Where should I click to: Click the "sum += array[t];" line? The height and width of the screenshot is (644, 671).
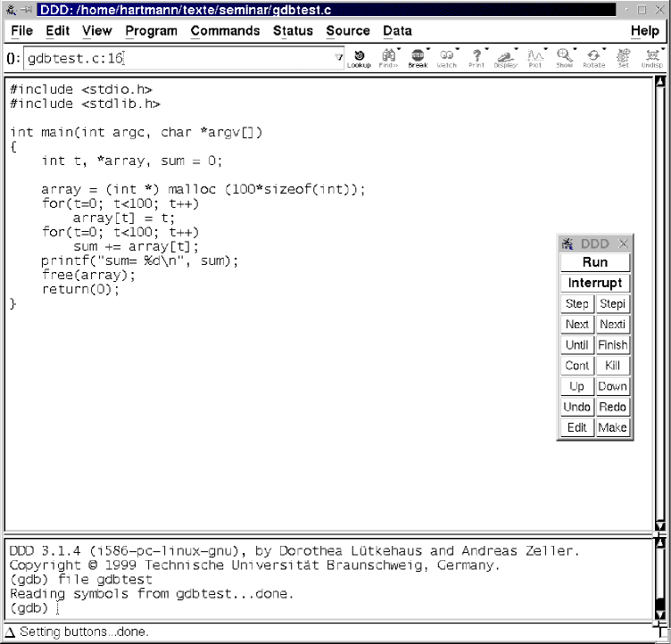pos(136,246)
